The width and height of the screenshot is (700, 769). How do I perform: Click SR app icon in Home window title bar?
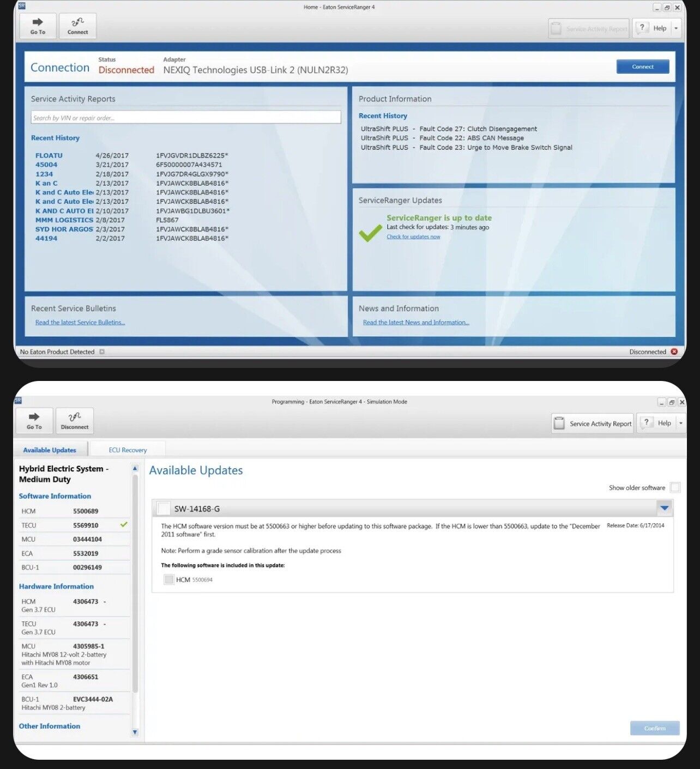point(22,7)
